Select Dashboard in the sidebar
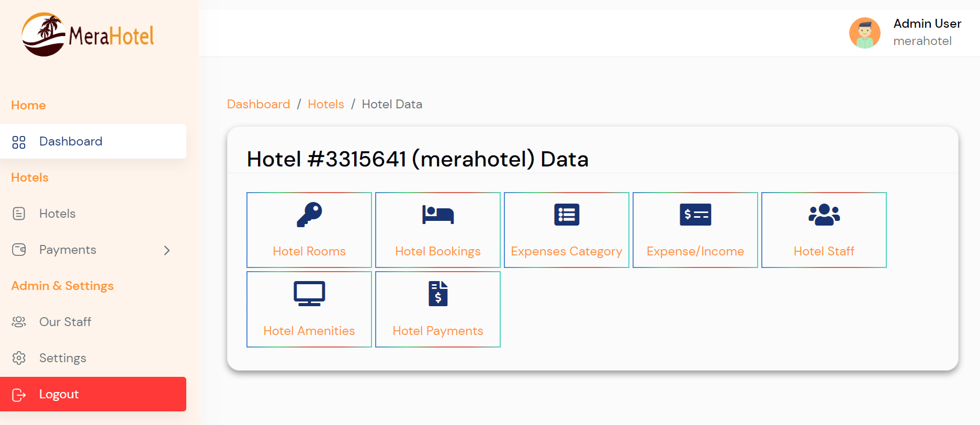Viewport: 980px width, 425px height. (x=93, y=141)
